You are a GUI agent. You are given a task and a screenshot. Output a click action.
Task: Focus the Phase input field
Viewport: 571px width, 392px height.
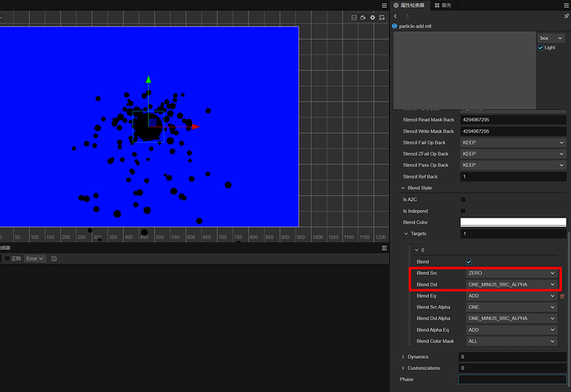click(512, 380)
